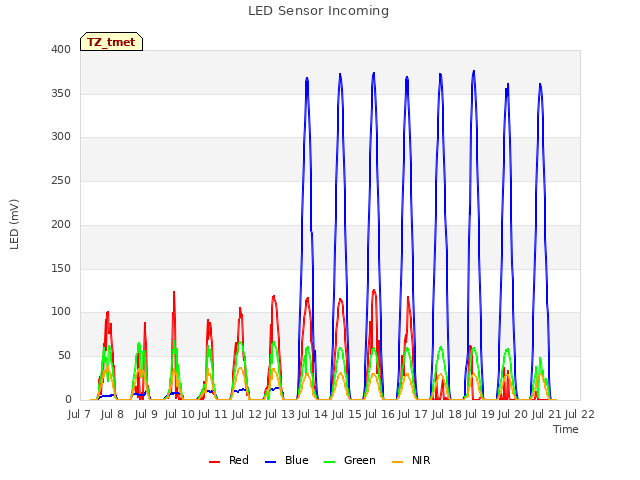640x480 pixels.
Task: Click the Jul 14 x-axis tick label
Action: pyautogui.click(x=313, y=414)
